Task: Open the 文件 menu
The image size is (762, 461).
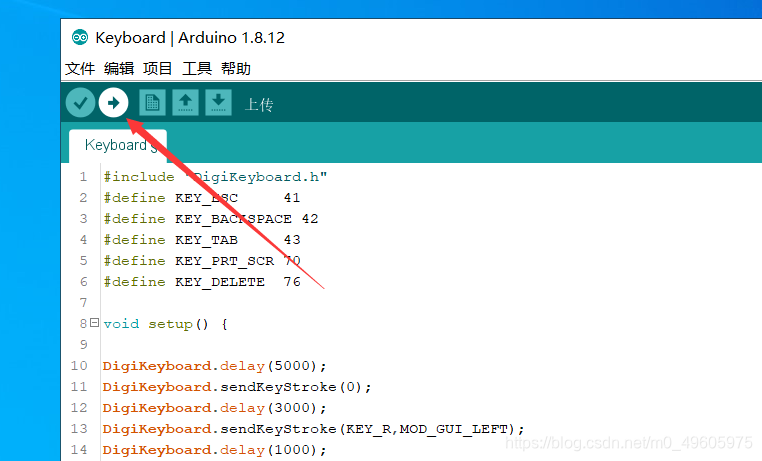Action: coord(80,68)
